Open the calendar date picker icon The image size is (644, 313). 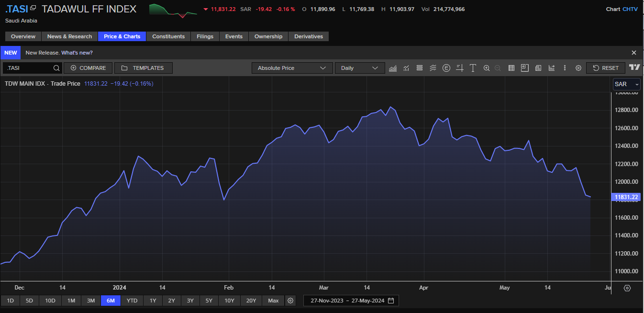click(x=391, y=301)
